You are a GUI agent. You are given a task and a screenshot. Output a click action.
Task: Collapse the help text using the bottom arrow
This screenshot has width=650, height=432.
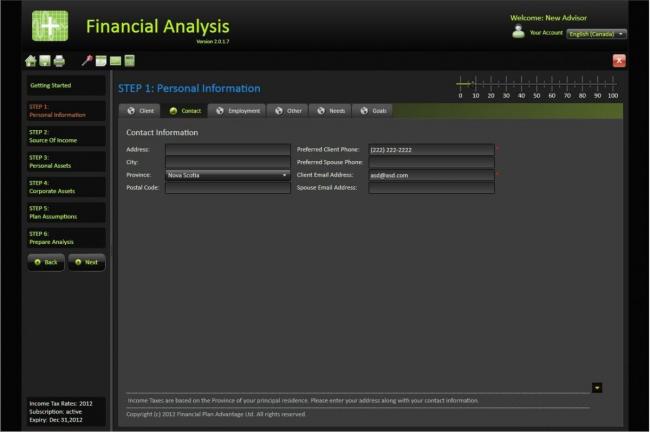597,387
